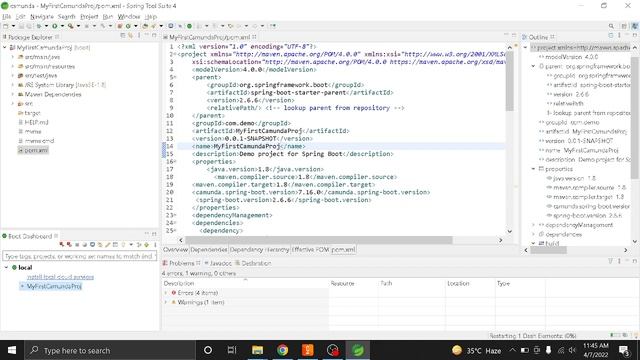Viewport: 640px width, 360px height.
Task: Click the Boot Dashboard pencil edit icon
Action: 108,244
